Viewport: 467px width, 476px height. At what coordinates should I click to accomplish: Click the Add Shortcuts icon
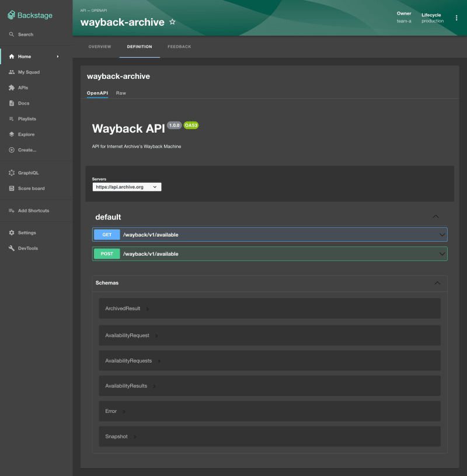(x=12, y=211)
